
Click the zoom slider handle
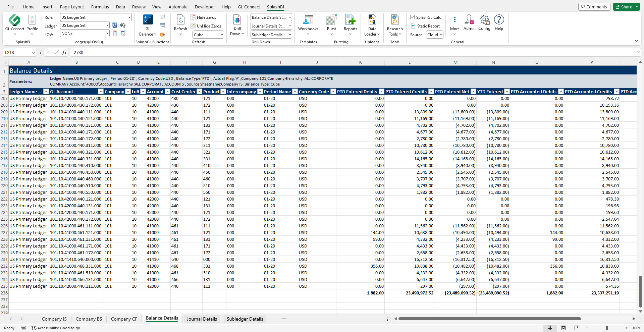coord(607,328)
